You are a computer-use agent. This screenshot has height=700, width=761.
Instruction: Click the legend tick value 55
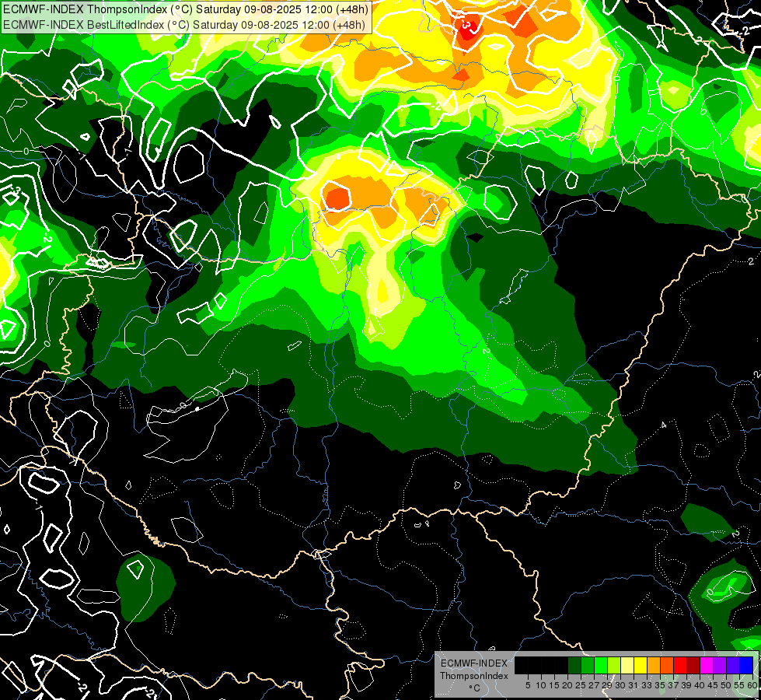[739, 685]
